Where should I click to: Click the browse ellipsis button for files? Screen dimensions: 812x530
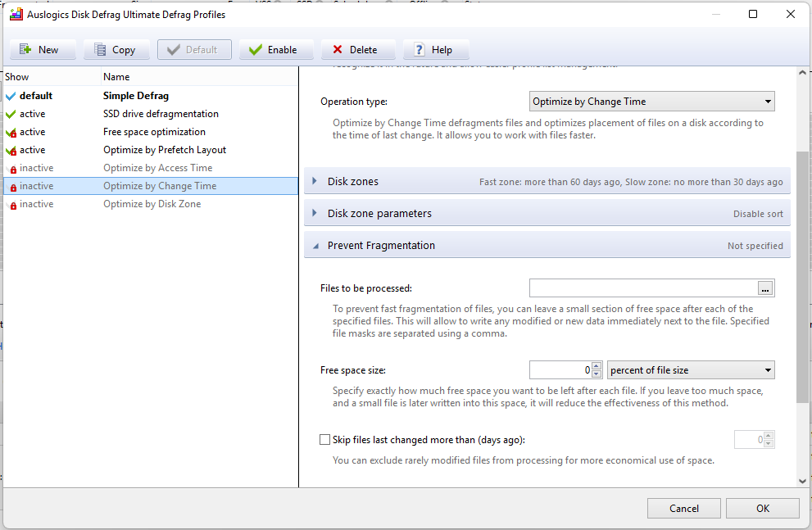coord(765,288)
